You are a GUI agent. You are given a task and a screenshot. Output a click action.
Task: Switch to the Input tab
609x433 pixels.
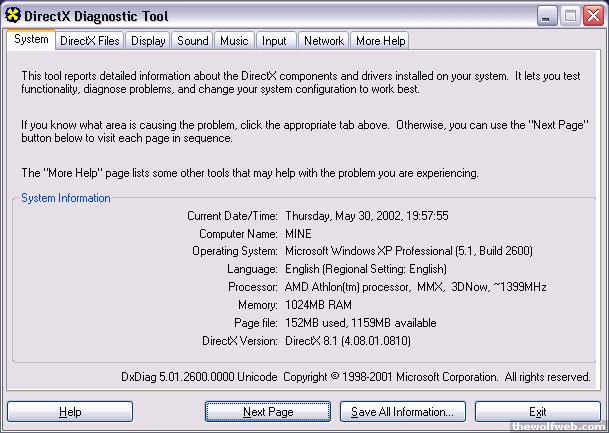[274, 41]
